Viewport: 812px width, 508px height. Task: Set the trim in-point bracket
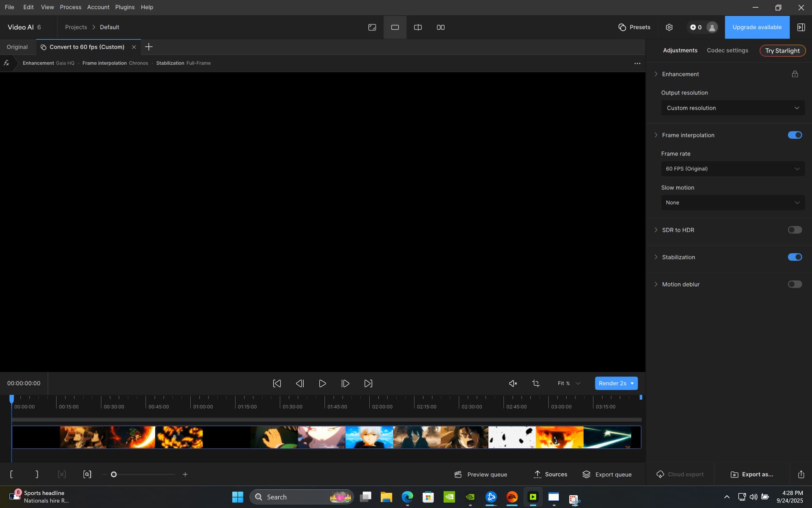coord(11,475)
